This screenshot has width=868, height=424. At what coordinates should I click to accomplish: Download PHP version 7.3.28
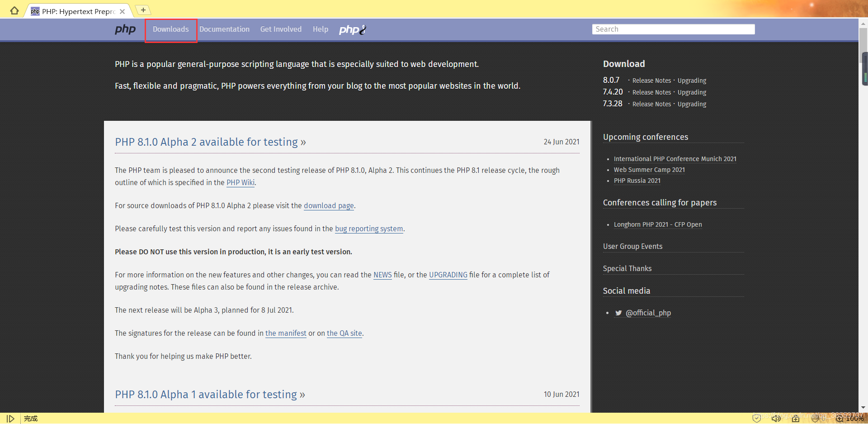coord(613,104)
